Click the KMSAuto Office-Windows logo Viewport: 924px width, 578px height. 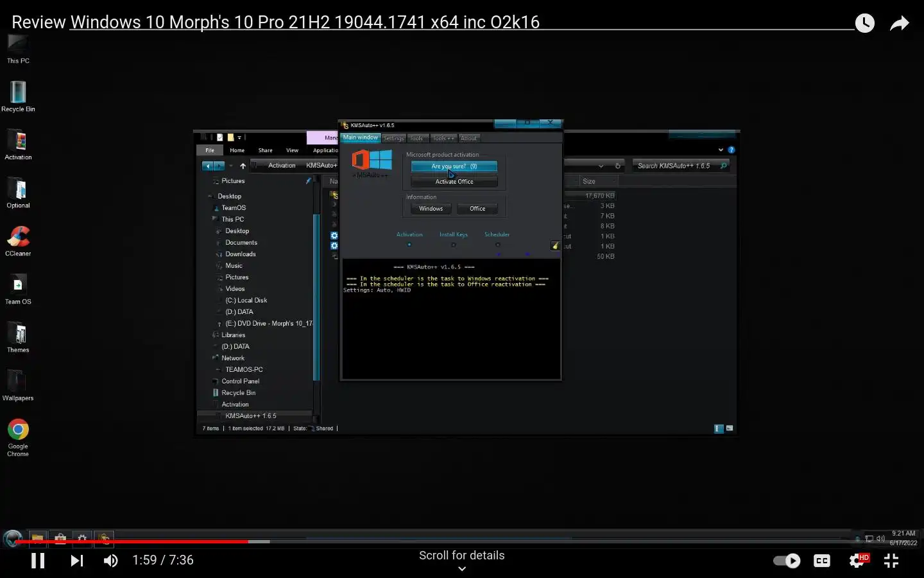[x=372, y=161]
